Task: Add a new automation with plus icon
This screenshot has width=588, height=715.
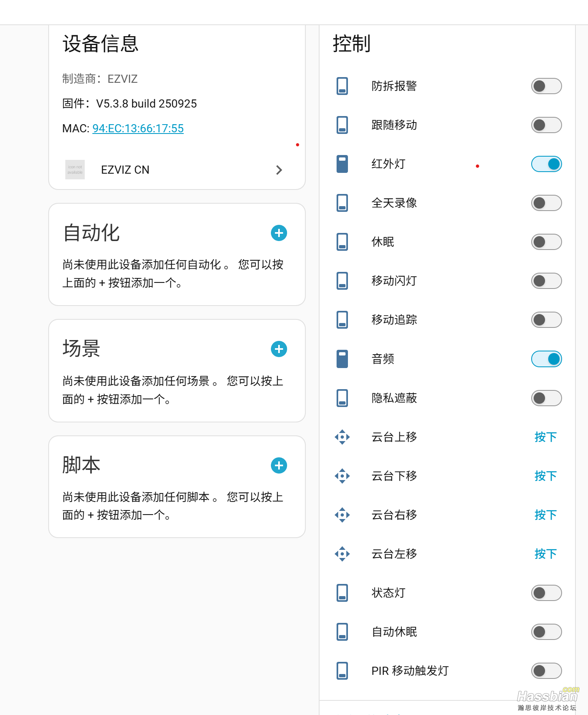Action: click(279, 233)
